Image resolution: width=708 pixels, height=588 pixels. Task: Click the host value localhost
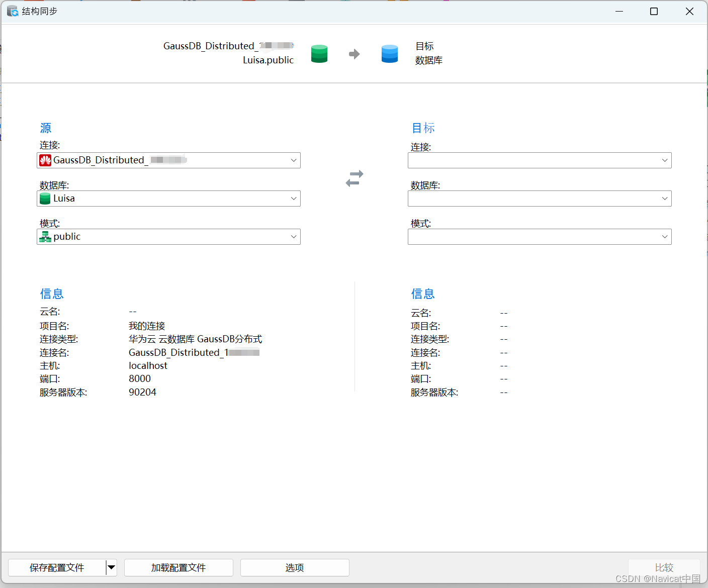click(x=148, y=365)
